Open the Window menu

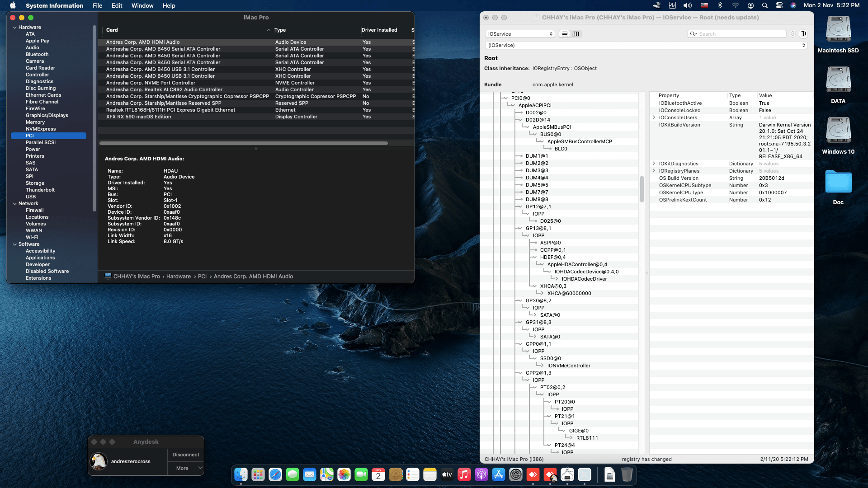(x=142, y=5)
